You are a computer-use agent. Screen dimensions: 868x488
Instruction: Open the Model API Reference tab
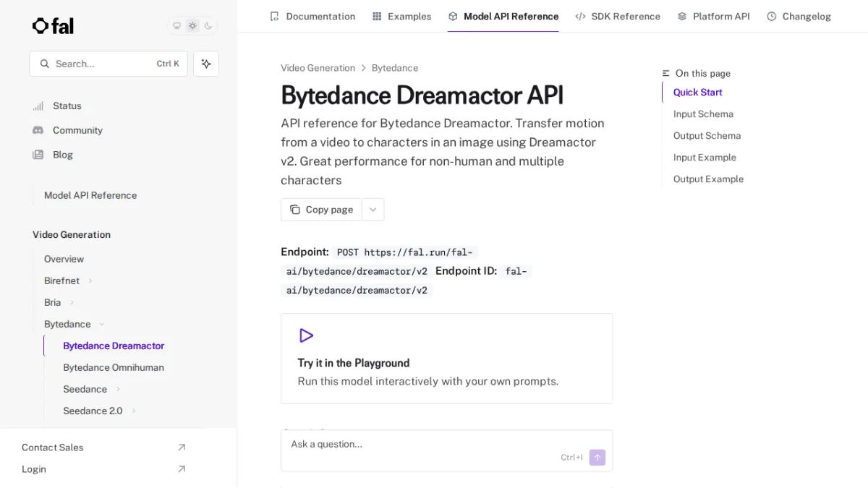503,16
